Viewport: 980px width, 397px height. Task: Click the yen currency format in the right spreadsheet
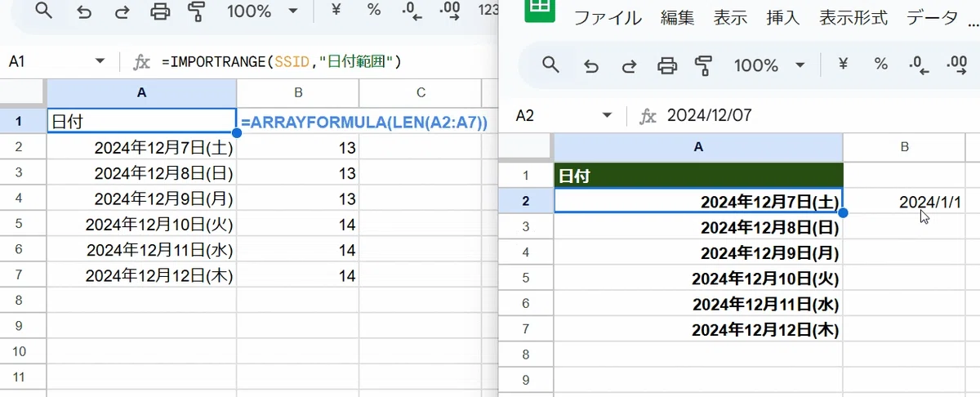point(843,64)
